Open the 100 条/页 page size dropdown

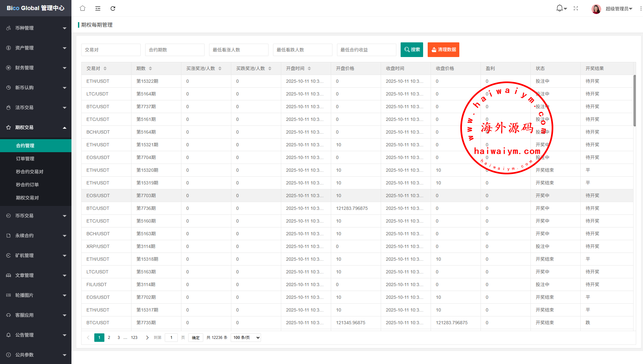[x=246, y=338]
